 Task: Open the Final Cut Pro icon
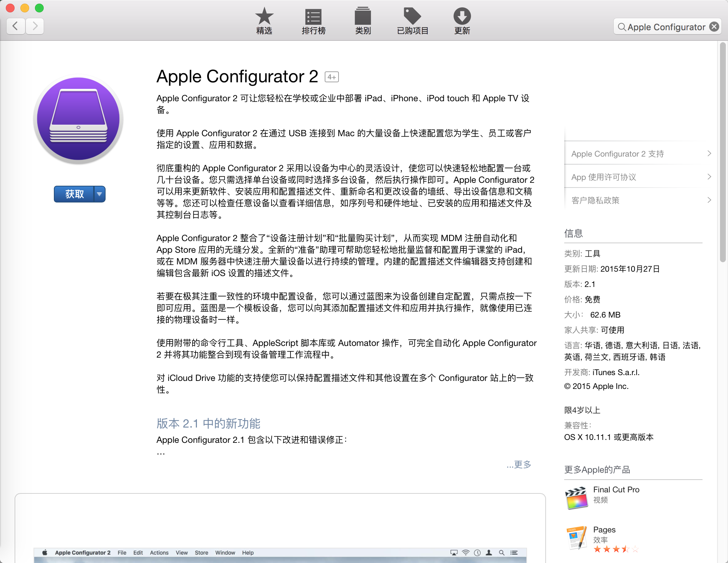(x=576, y=498)
